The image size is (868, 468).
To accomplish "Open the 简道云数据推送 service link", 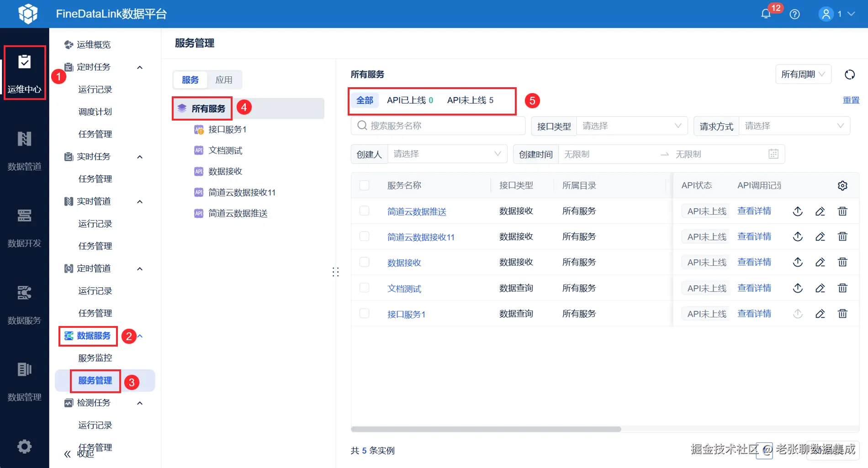I will click(x=417, y=211).
